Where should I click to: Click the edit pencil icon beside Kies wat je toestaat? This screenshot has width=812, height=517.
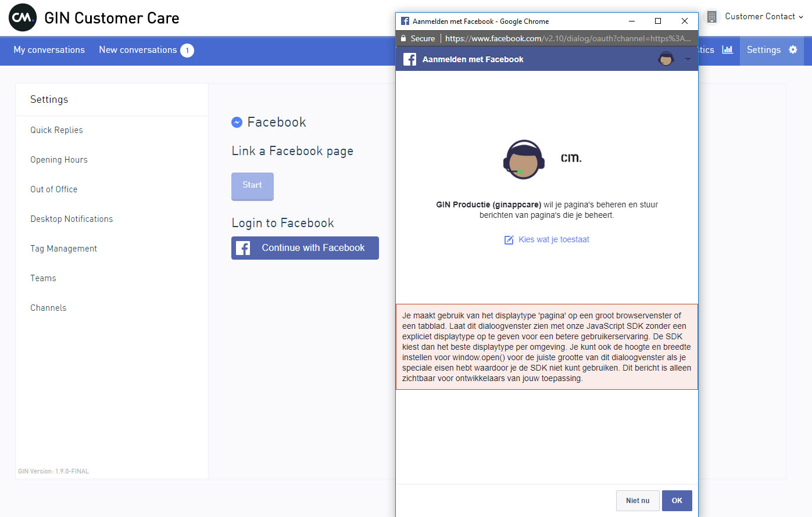(509, 240)
